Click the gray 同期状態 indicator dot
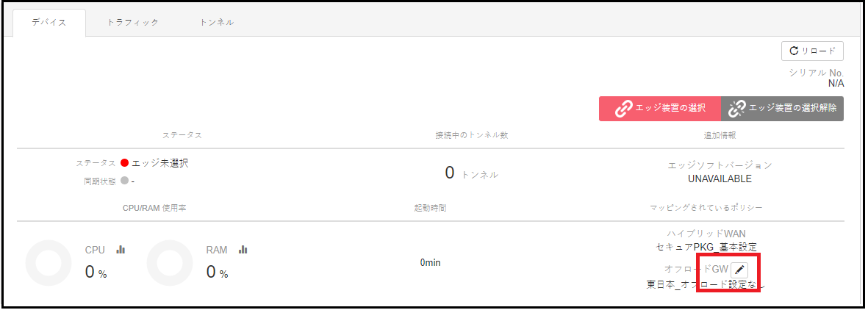The height and width of the screenshot is (310, 868). coord(124,181)
